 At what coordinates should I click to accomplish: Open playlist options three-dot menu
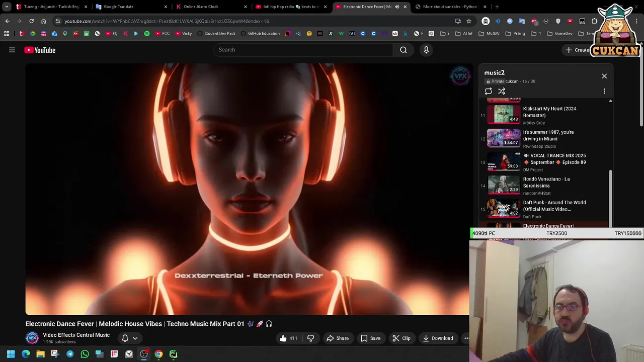tap(604, 91)
